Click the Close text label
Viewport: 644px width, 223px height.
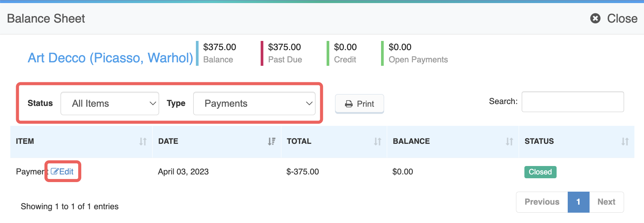tap(622, 18)
